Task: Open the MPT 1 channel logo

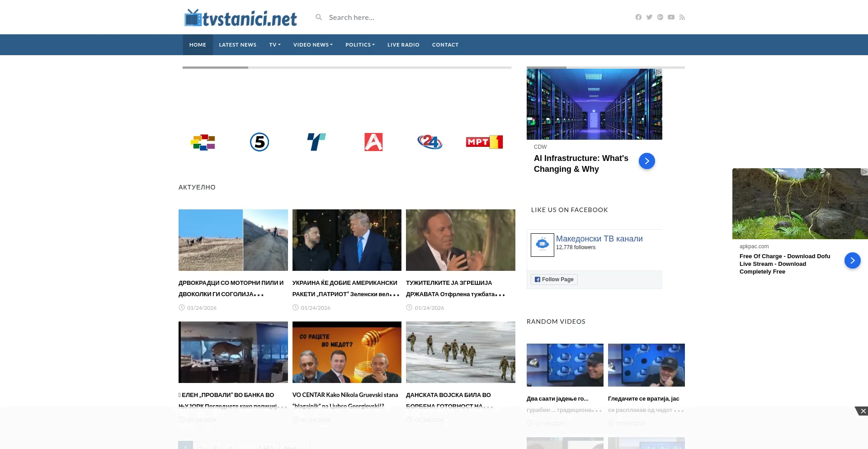Action: pyautogui.click(x=484, y=142)
